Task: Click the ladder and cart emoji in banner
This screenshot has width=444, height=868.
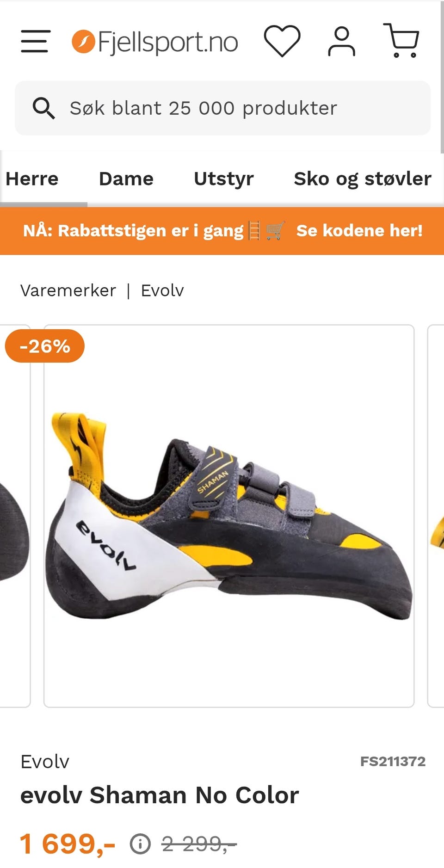Action: click(x=266, y=230)
